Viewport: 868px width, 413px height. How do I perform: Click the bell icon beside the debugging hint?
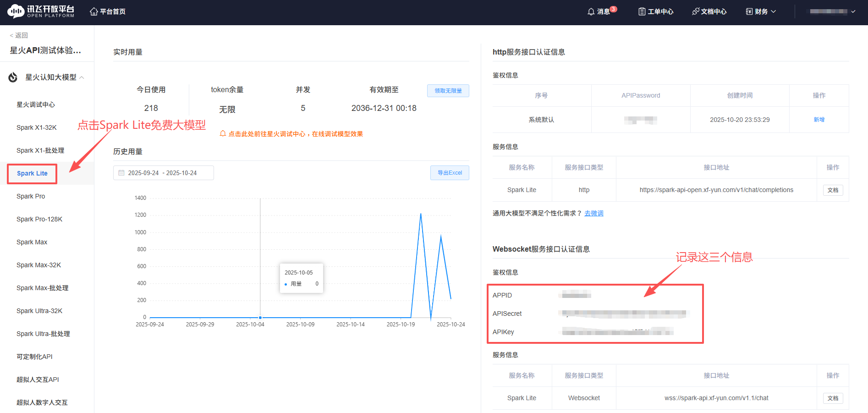223,134
